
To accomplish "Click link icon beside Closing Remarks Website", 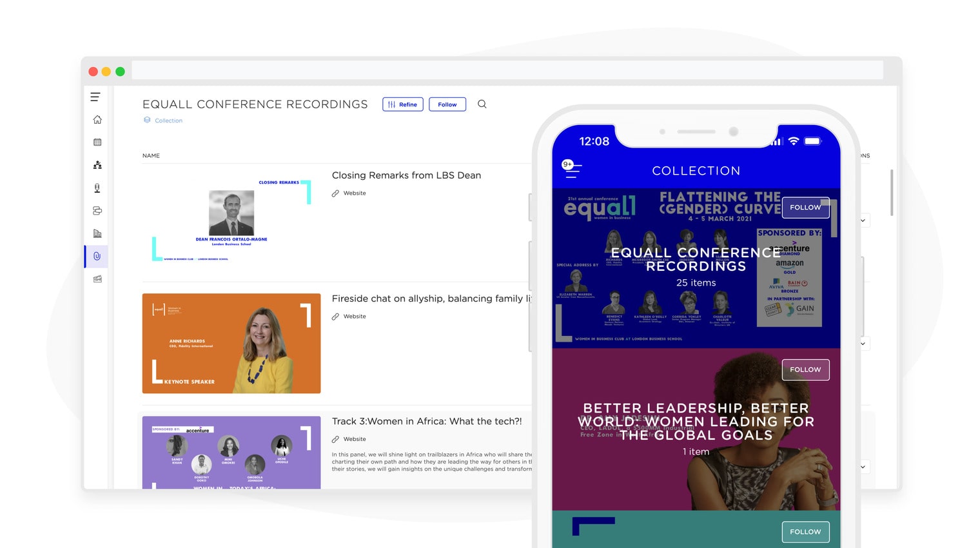I will point(335,193).
